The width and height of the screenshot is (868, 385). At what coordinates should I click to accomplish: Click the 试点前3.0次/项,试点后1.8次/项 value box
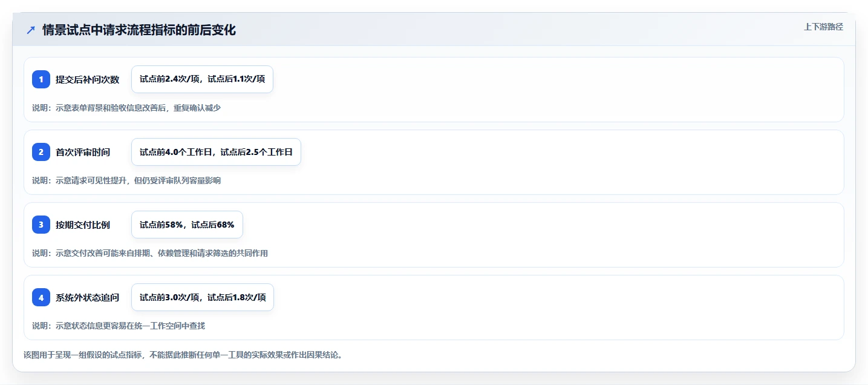coord(203,297)
